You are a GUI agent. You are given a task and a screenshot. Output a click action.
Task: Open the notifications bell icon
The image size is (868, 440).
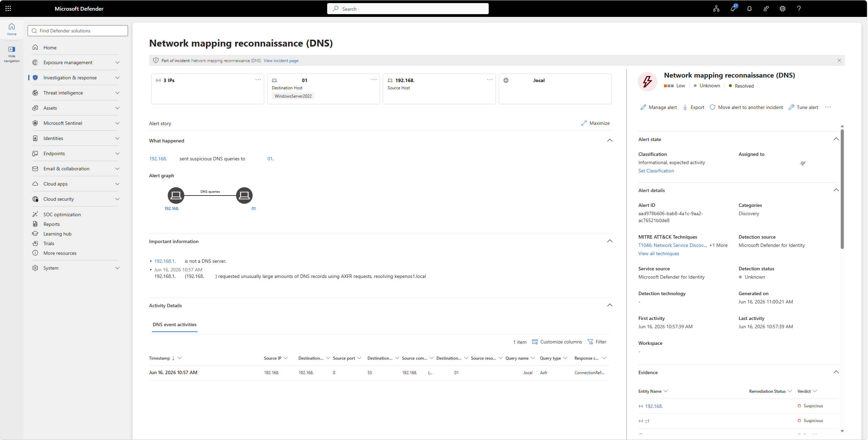pos(749,9)
